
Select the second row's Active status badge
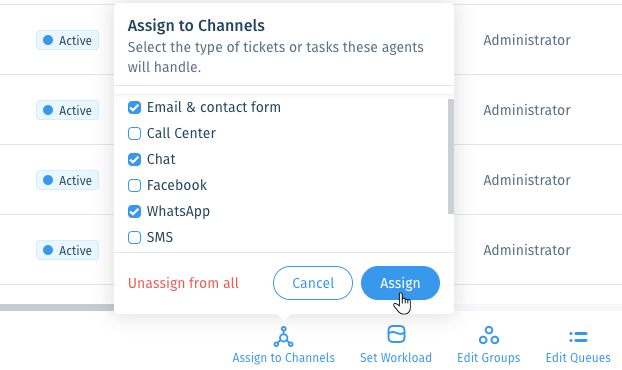tap(67, 110)
